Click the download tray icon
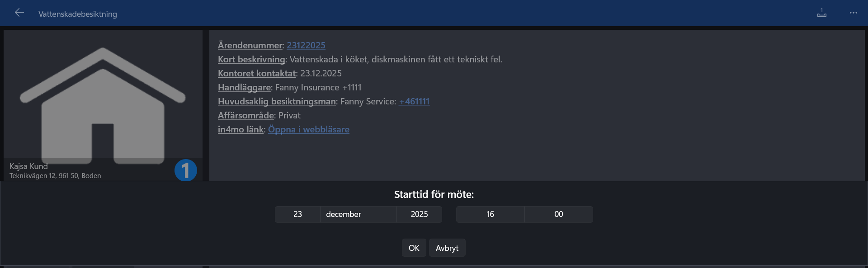The image size is (868, 268). [x=821, y=13]
